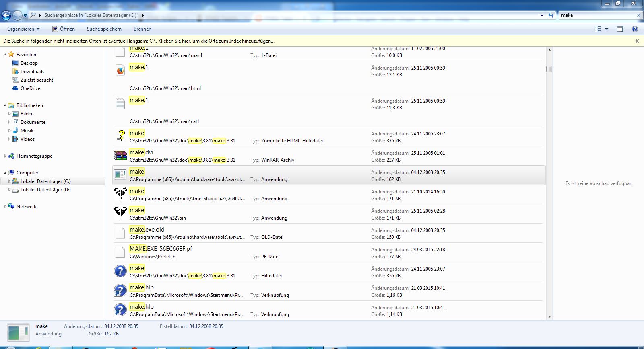Click the text document icon of make.1 in cat1
644x349 pixels.
[120, 103]
